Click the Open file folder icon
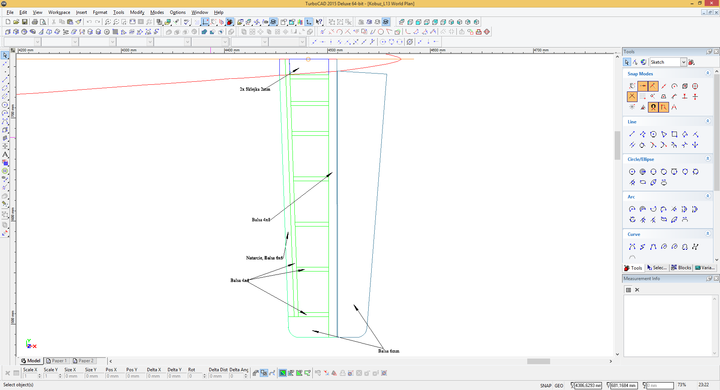 pyautogui.click(x=16, y=22)
